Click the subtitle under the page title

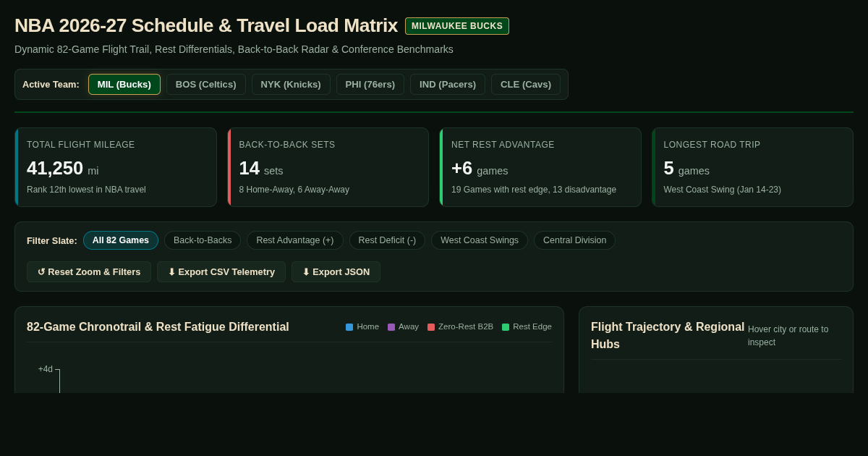point(234,49)
